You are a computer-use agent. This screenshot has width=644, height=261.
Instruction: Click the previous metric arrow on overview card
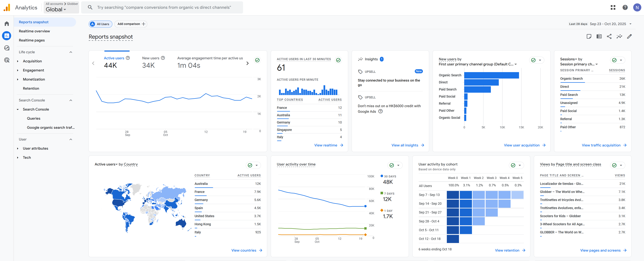pos(93,63)
